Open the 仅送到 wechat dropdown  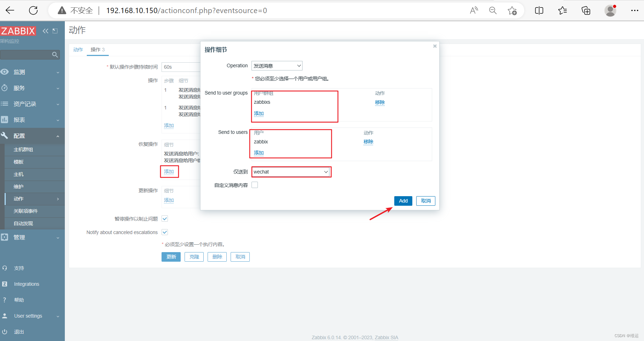291,172
